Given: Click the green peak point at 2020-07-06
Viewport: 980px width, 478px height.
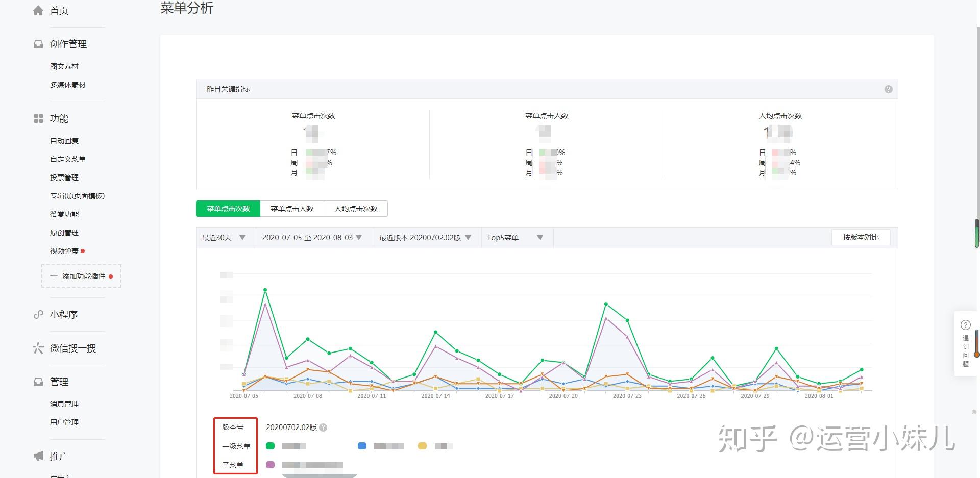Looking at the screenshot, I should (265, 290).
